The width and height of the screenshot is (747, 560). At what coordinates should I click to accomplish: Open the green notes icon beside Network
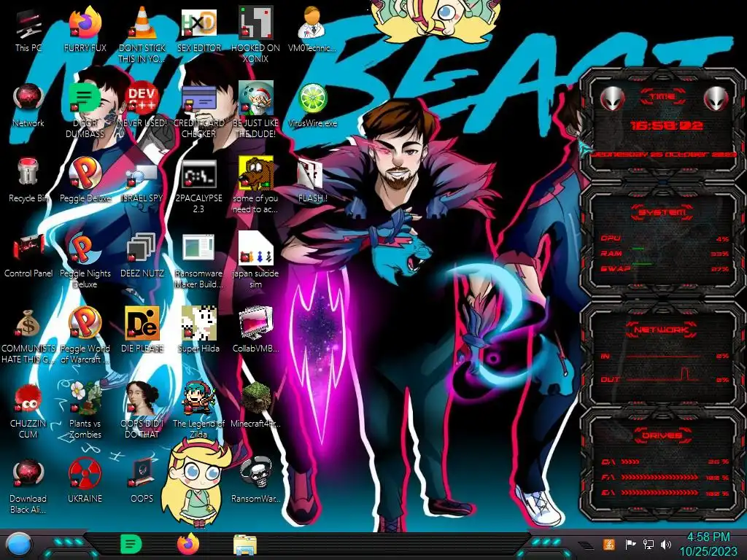tap(85, 109)
